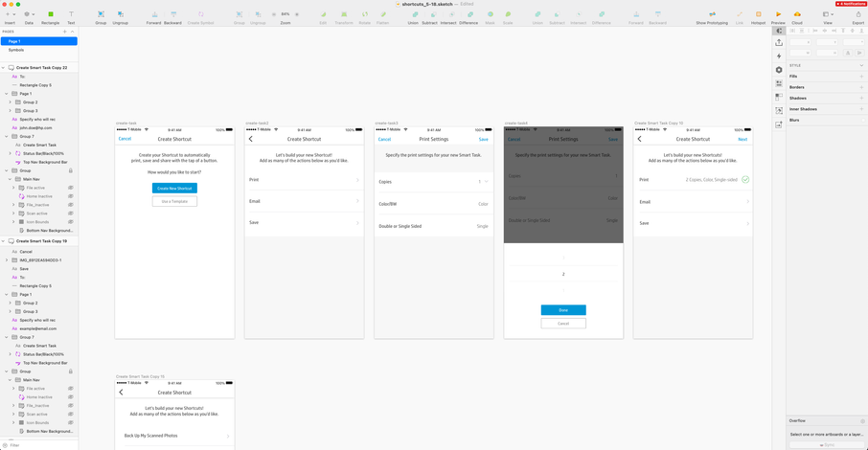Click the active Forward toolbar icon
The width and height of the screenshot is (868, 450).
pyautogui.click(x=154, y=15)
